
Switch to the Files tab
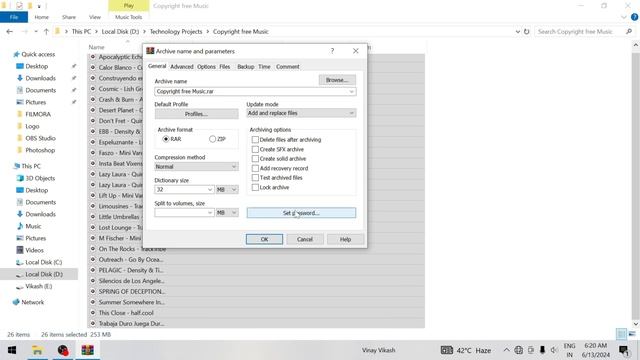point(224,67)
